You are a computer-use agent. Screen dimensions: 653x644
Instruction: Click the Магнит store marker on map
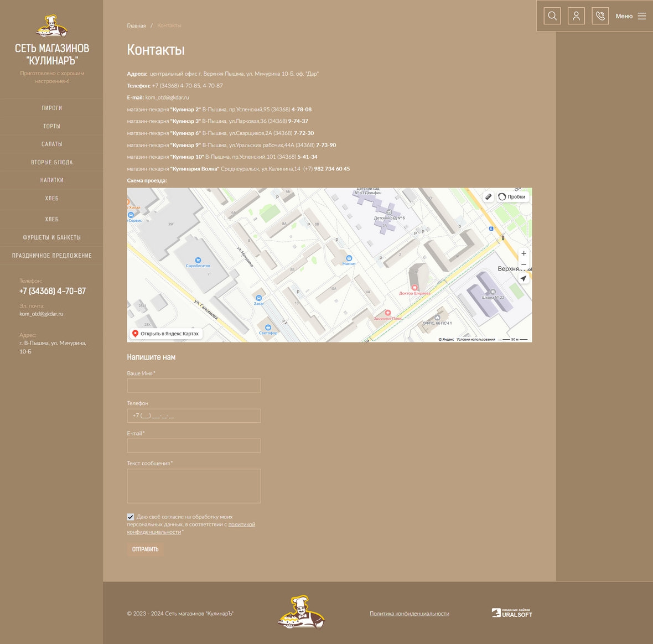[x=349, y=258]
